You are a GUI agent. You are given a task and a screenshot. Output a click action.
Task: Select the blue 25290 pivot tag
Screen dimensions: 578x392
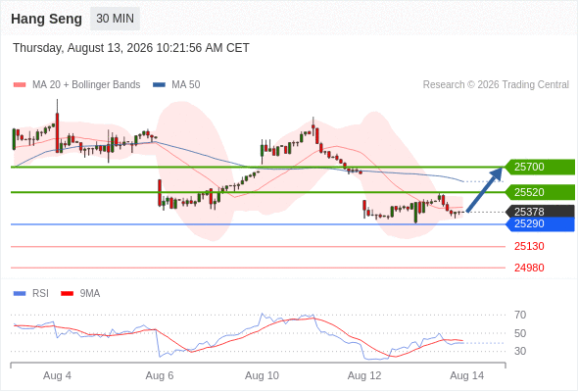[x=541, y=224]
